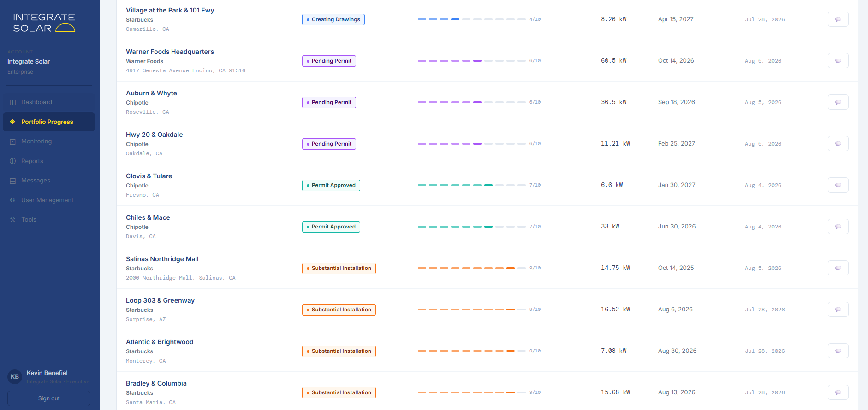The width and height of the screenshot is (868, 410).
Task: Click the Feb 25, 2027 date
Action: click(x=677, y=144)
